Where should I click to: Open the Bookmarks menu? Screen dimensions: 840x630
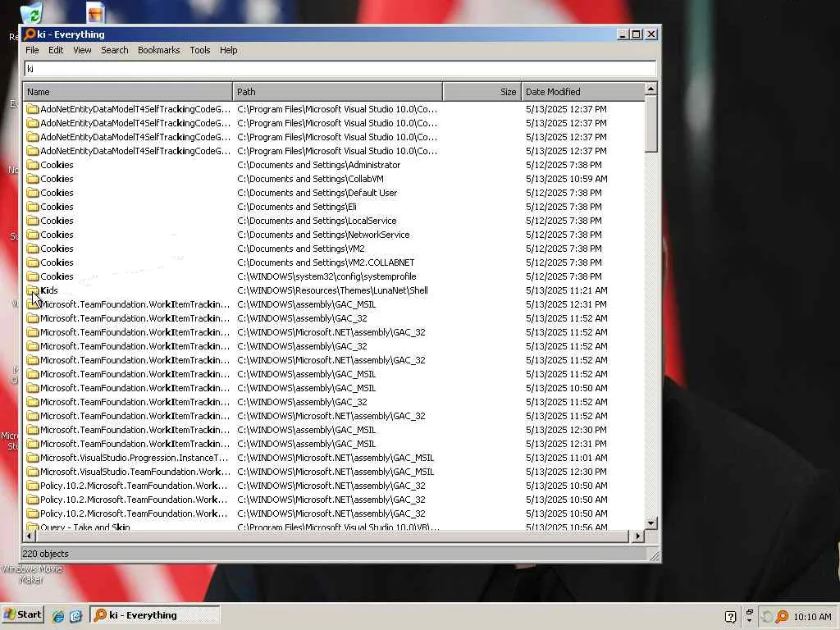click(158, 50)
